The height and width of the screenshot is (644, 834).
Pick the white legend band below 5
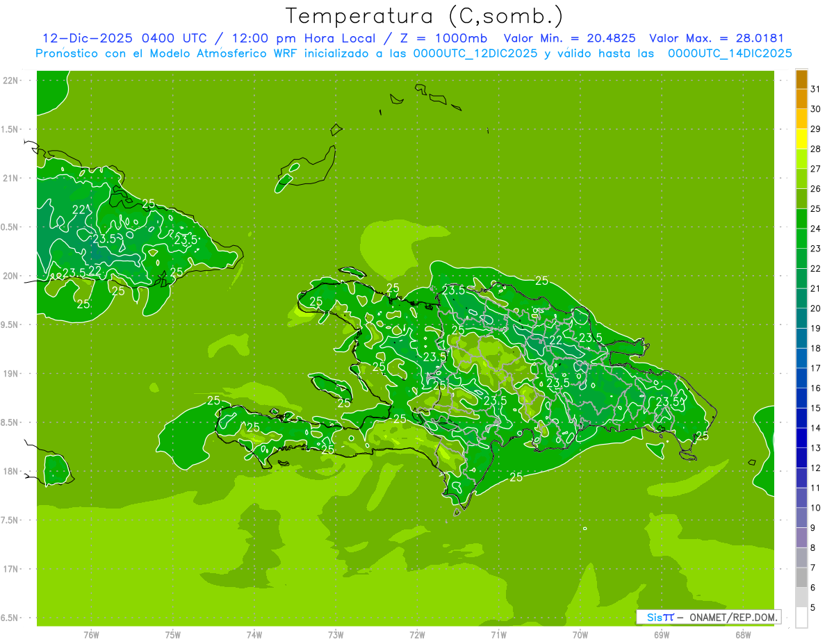coord(801,617)
